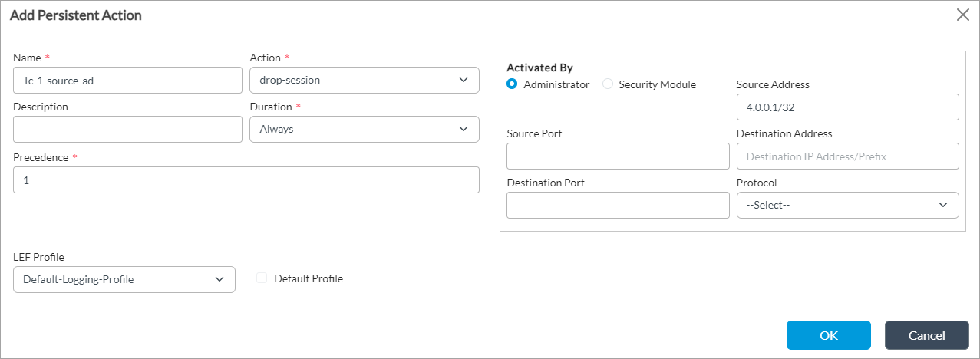The image size is (980, 359).
Task: Click the chevron arrow in Action field
Action: [463, 80]
